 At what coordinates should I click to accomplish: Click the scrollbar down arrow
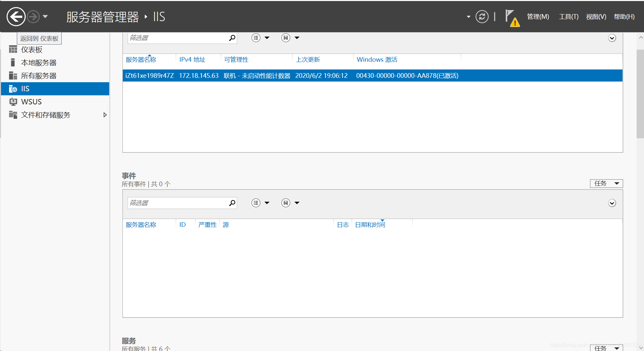(x=641, y=348)
